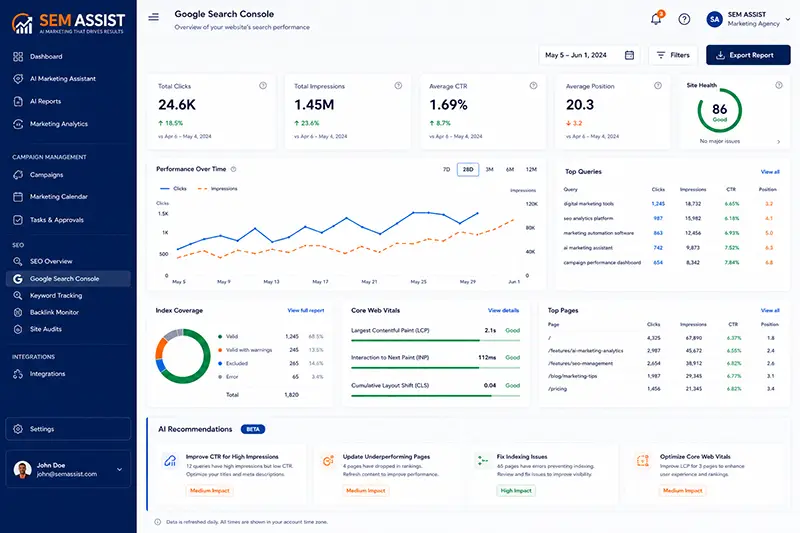
Task: Select the 28D time range
Action: (x=468, y=169)
